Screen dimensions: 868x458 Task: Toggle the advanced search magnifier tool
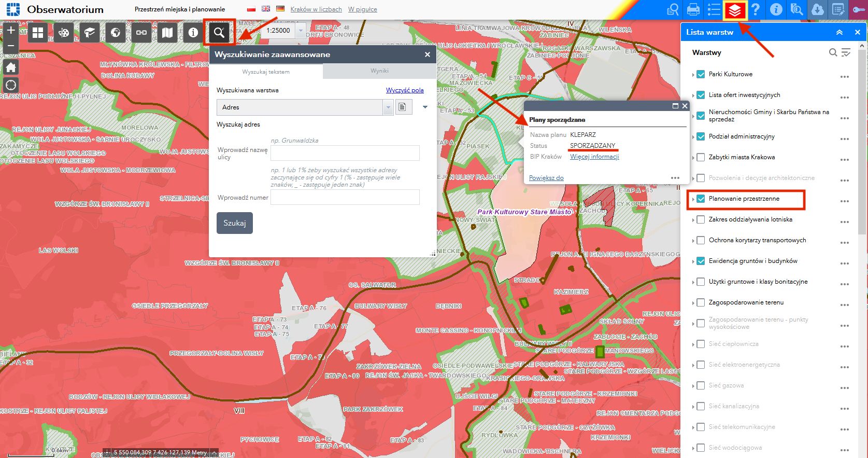click(x=219, y=33)
